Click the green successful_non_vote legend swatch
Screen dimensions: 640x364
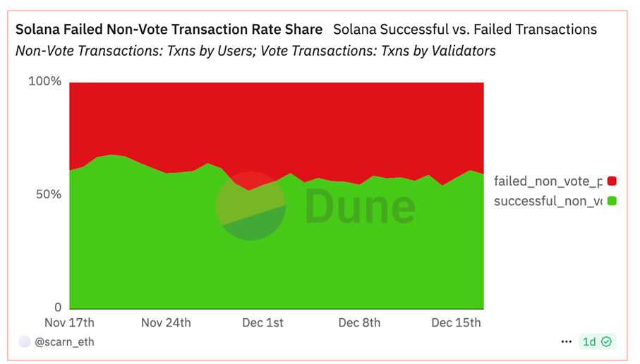(612, 201)
